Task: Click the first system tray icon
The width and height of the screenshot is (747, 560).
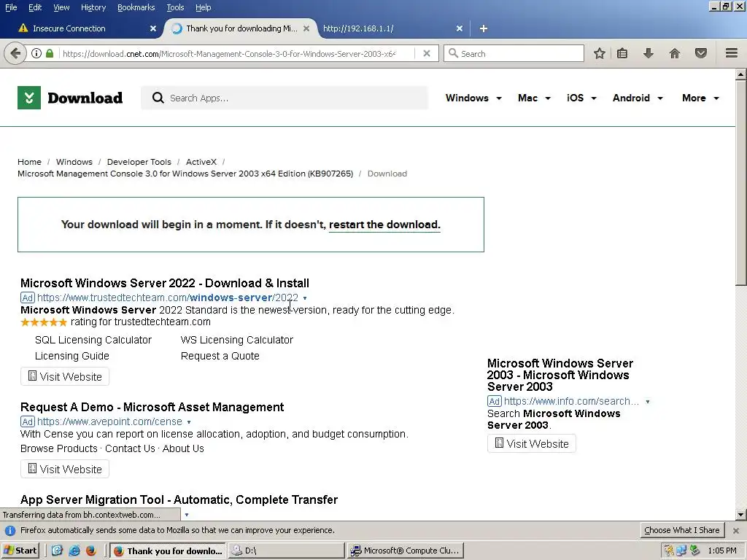Action: point(669,551)
